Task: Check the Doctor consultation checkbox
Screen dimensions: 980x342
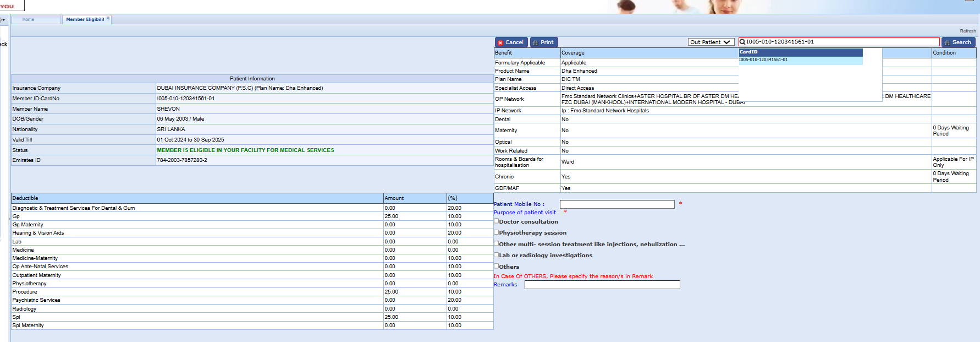Action: pyautogui.click(x=497, y=221)
